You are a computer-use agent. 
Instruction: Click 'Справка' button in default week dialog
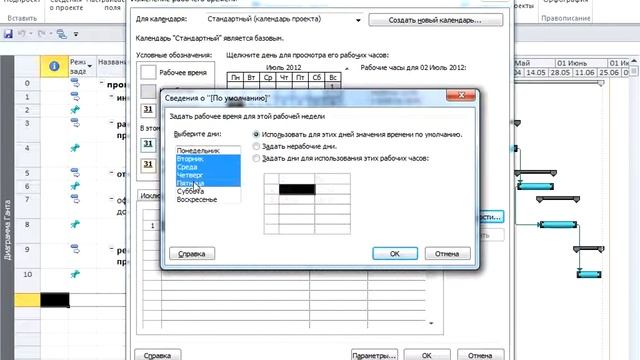(192, 253)
